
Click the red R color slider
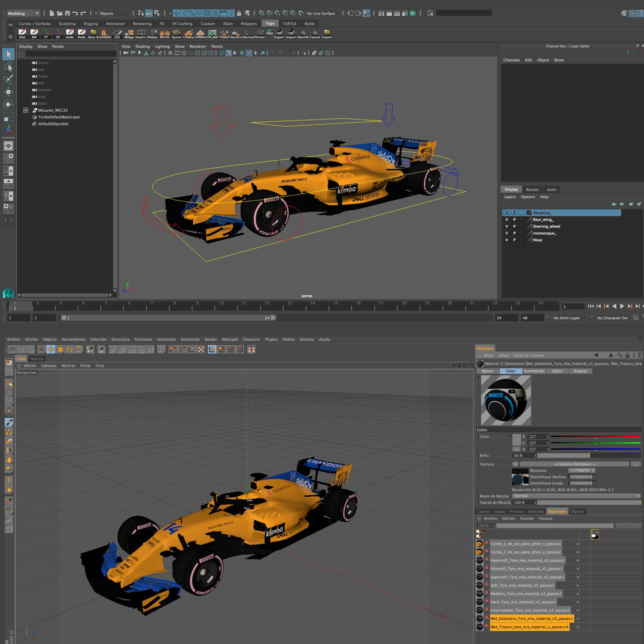[x=596, y=436]
